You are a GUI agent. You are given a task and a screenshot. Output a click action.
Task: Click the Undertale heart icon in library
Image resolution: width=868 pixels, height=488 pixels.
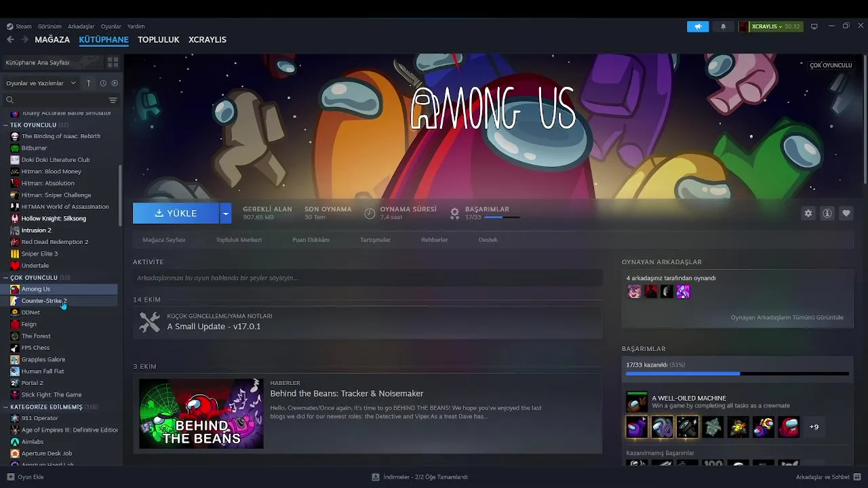[x=15, y=266]
